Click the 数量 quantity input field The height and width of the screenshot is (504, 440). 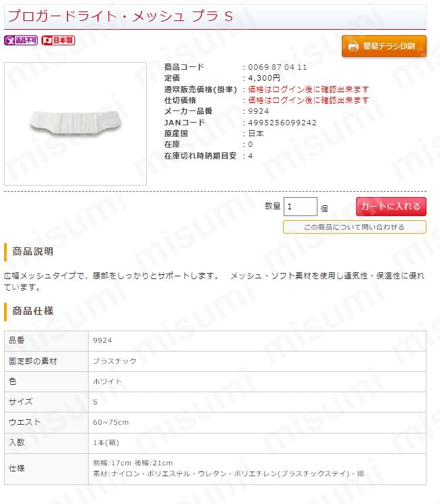point(301,207)
